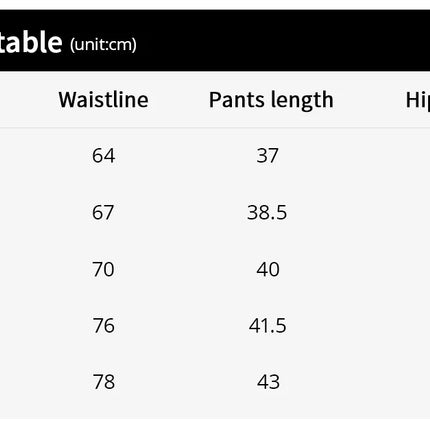
Task: Click the pants length value 40
Action: (x=268, y=269)
